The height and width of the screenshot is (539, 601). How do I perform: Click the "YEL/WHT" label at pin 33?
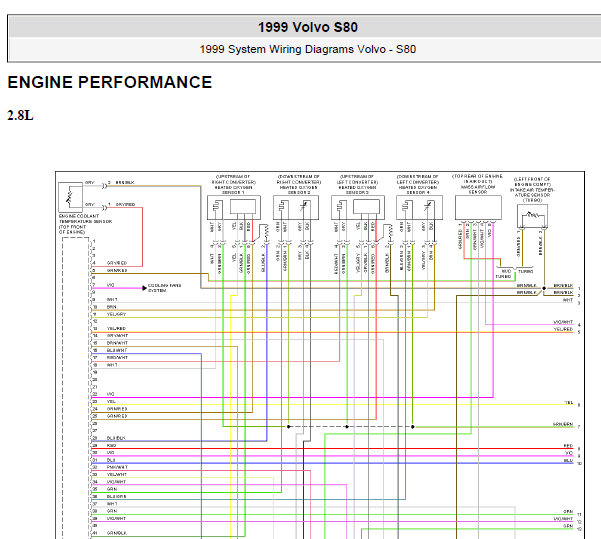click(117, 475)
